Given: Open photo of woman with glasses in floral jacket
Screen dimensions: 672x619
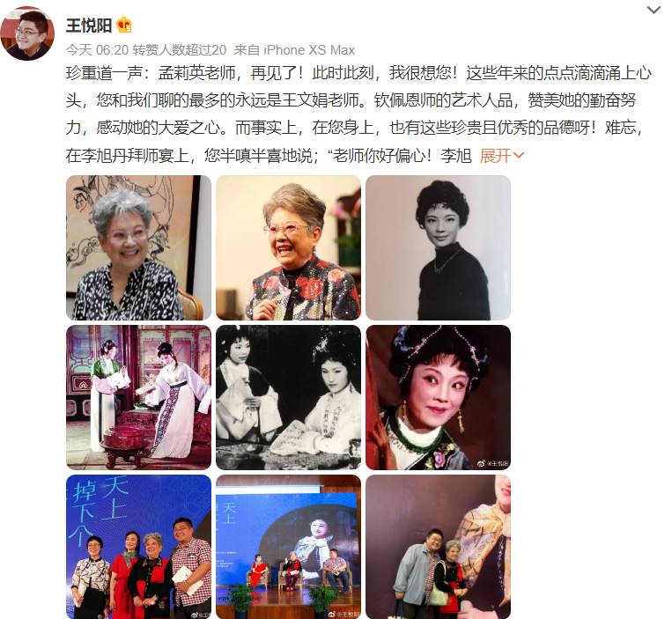Looking at the screenshot, I should click(x=288, y=247).
